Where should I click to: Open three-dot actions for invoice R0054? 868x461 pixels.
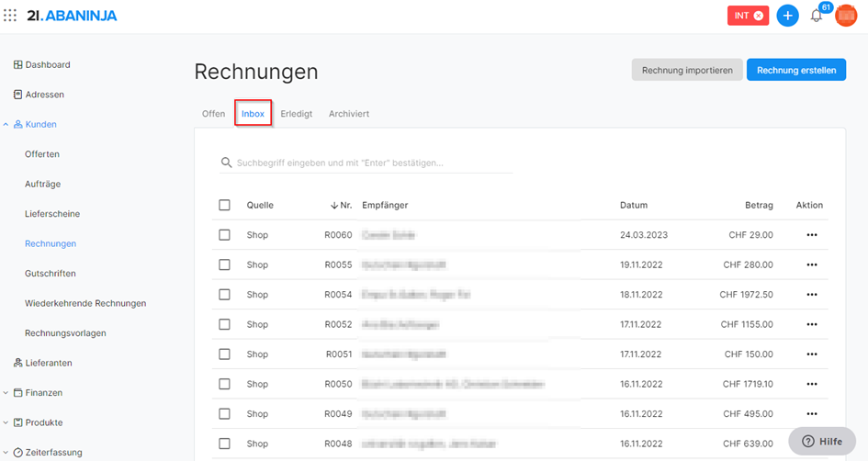pyautogui.click(x=811, y=295)
